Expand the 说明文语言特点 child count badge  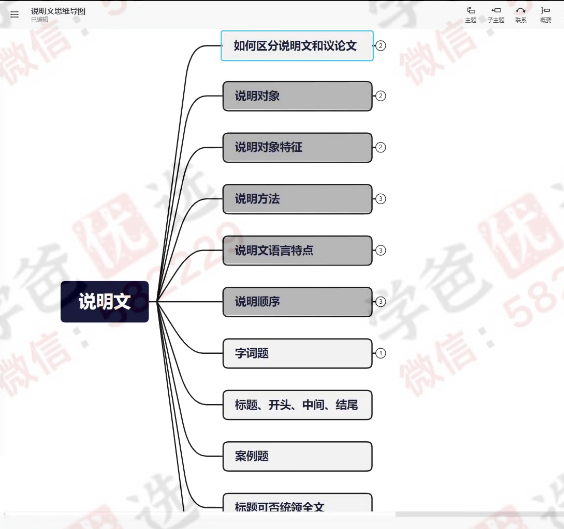[381, 250]
